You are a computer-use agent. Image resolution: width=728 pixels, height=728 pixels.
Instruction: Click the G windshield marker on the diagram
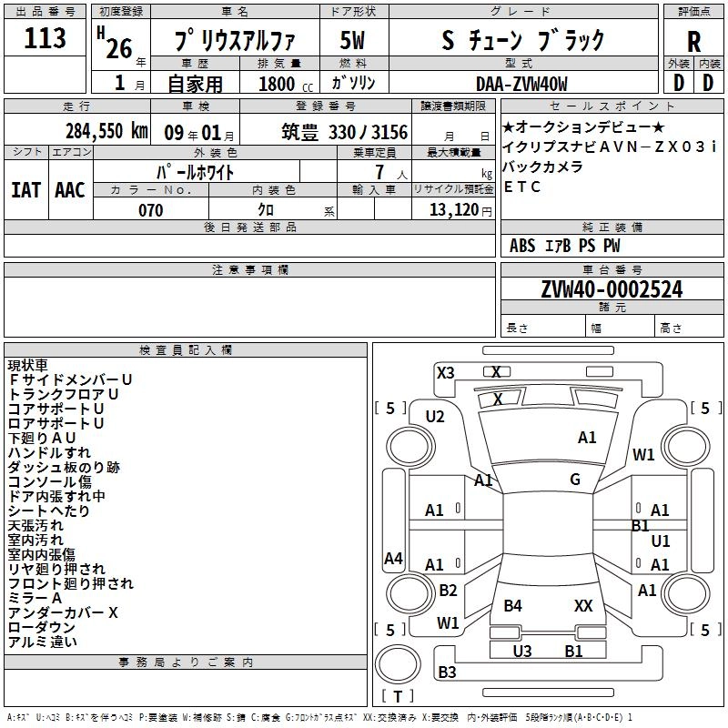[x=575, y=480]
